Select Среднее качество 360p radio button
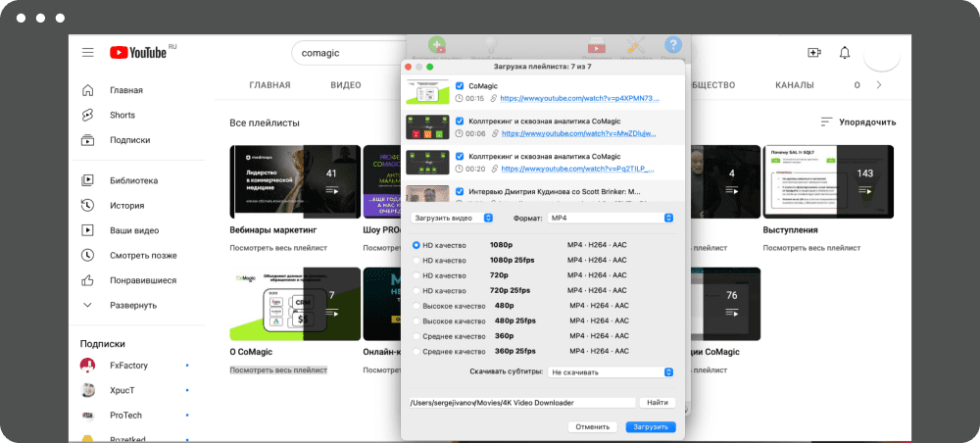The image size is (980, 443). tap(416, 336)
